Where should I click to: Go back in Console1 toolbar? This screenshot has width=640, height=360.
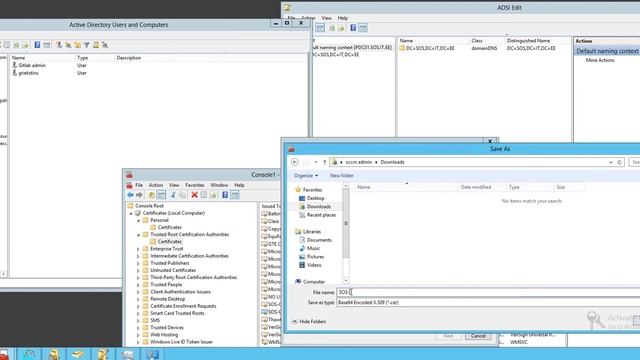point(130,195)
